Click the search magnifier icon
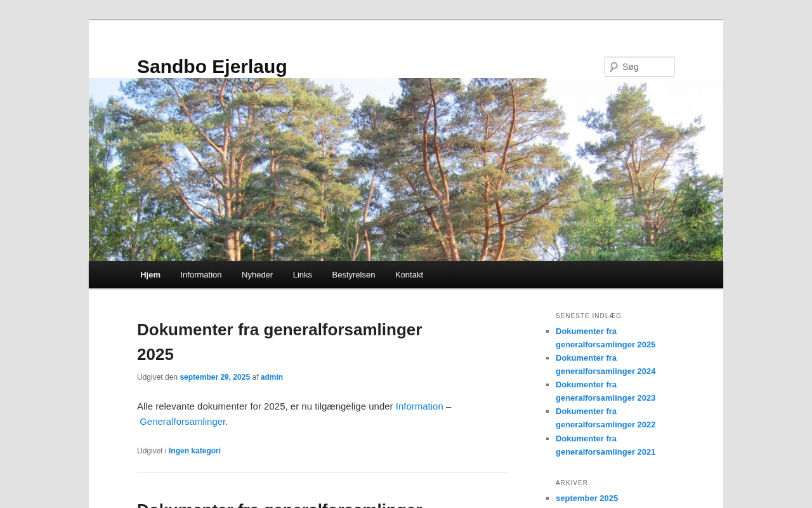The height and width of the screenshot is (508, 812). [x=613, y=67]
